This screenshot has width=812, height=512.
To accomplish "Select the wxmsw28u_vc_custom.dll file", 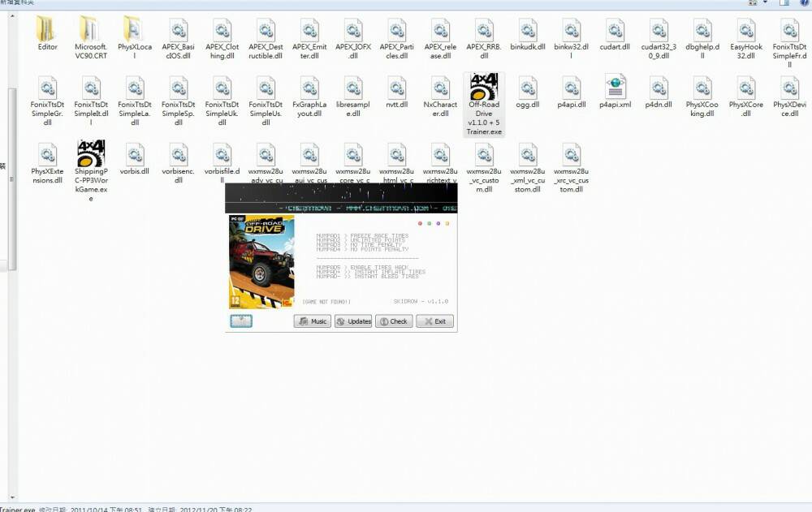I will [484, 166].
